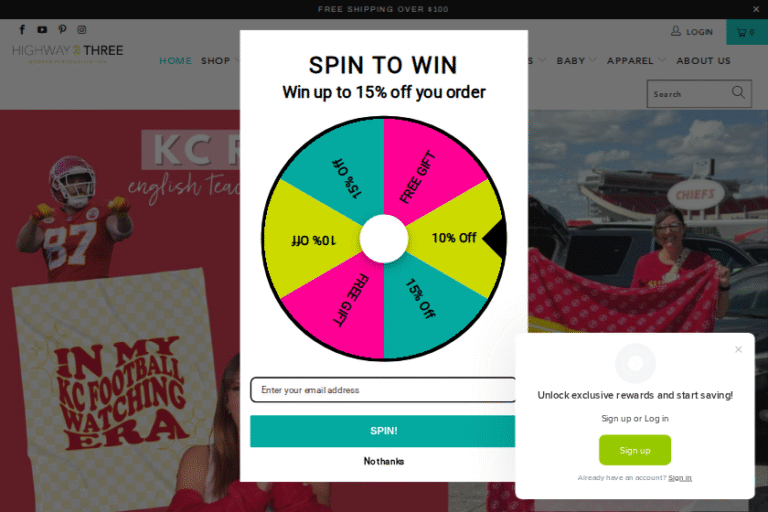Open the Facebook social icon

[x=22, y=30]
